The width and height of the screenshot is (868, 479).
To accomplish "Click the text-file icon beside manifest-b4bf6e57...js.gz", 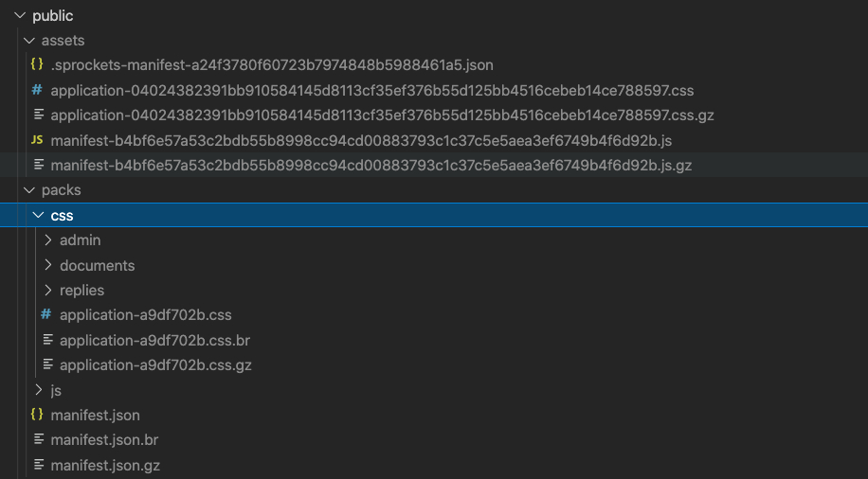I will (x=39, y=165).
